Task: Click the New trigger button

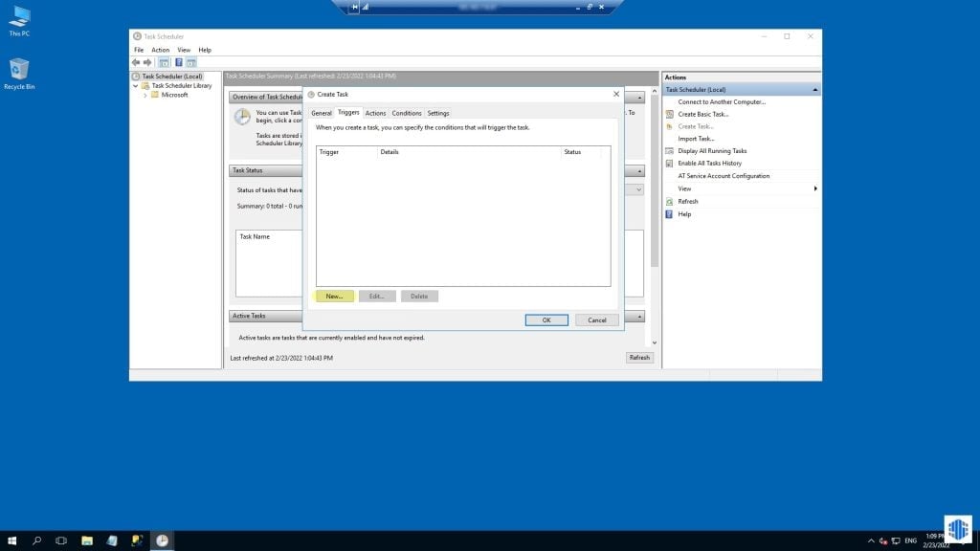Action: coord(334,296)
